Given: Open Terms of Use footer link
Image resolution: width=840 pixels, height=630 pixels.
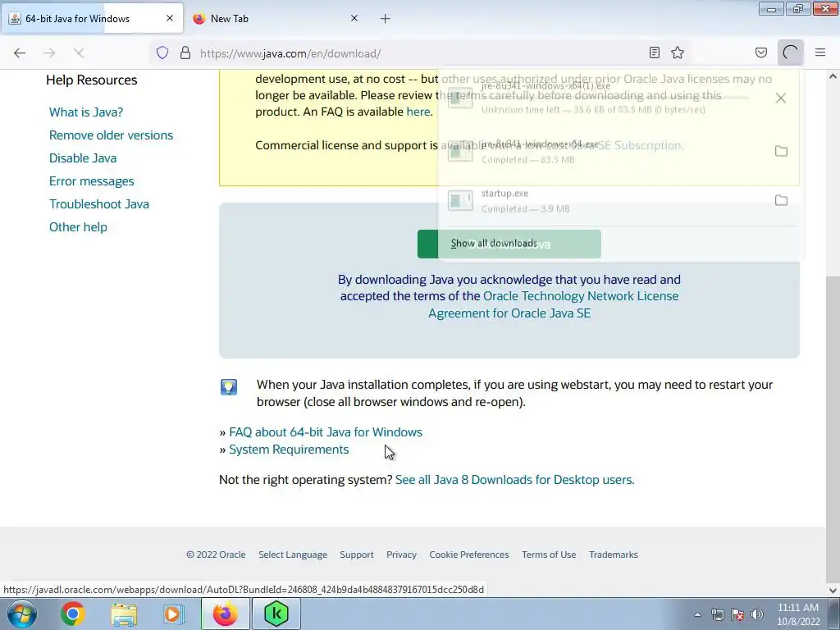Looking at the screenshot, I should coord(549,555).
